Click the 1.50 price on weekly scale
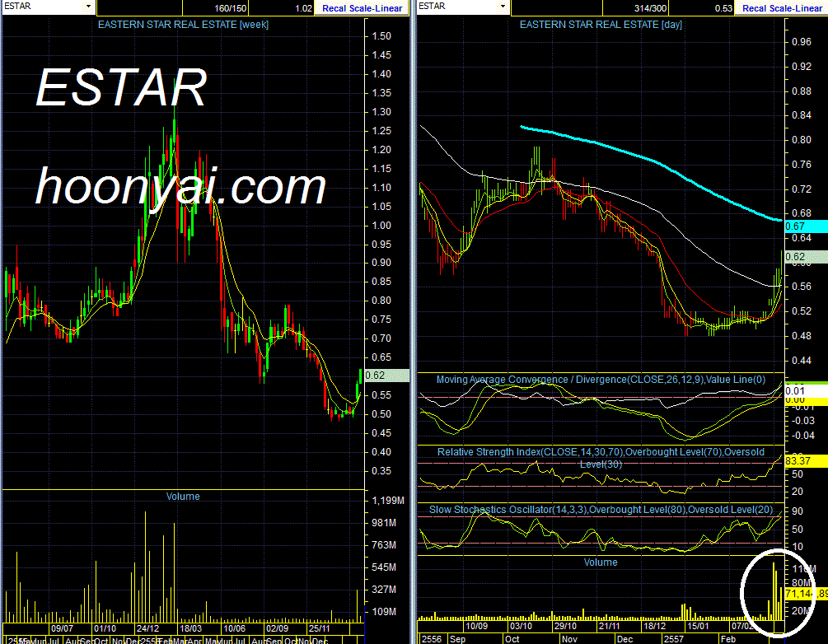828x644 pixels. click(x=381, y=36)
